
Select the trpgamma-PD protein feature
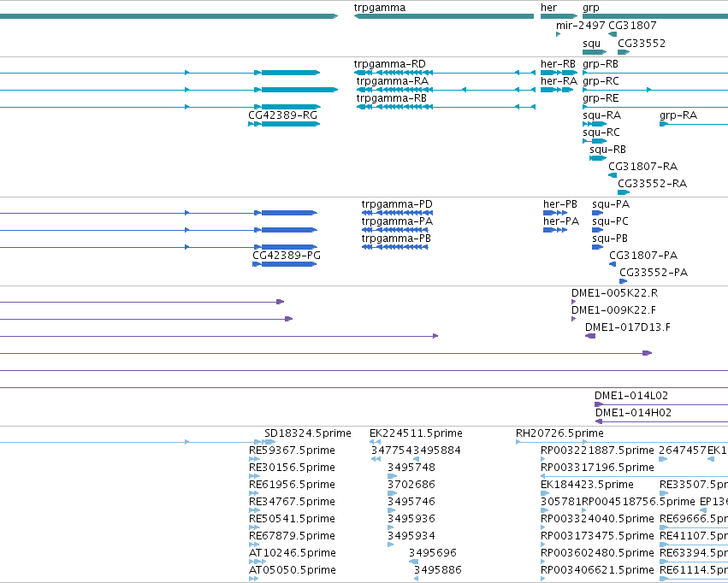(x=398, y=213)
